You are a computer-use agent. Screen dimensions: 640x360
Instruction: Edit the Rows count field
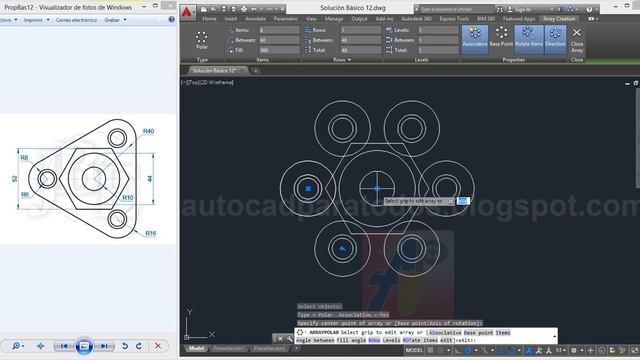coord(361,30)
